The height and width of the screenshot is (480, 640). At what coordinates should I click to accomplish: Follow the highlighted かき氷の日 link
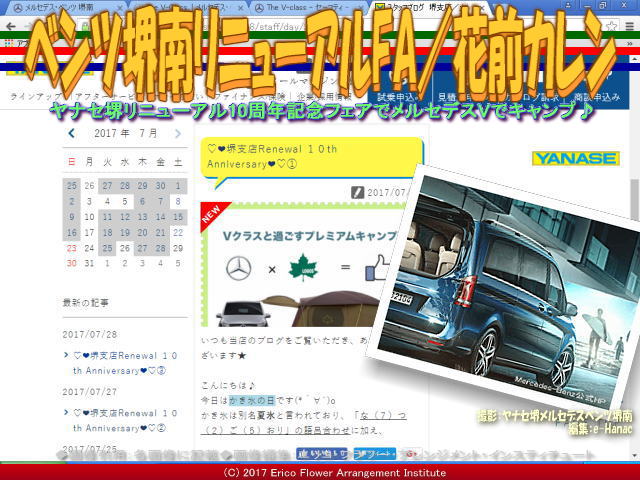click(252, 401)
